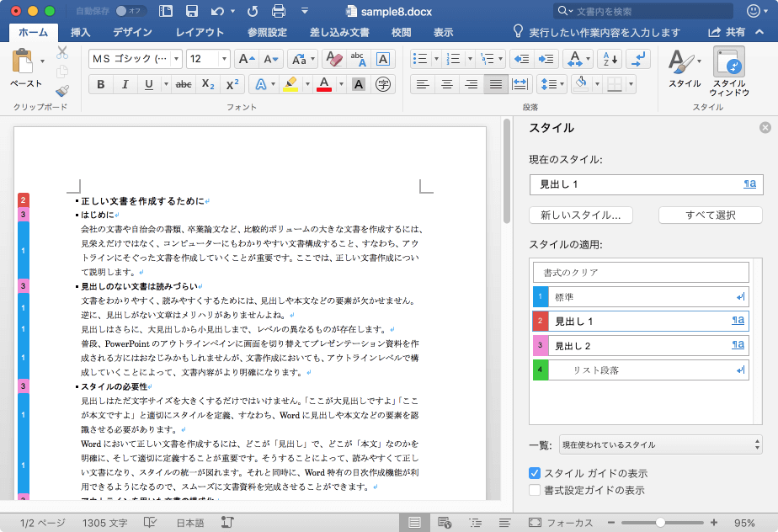Apply italic formatting

click(125, 84)
